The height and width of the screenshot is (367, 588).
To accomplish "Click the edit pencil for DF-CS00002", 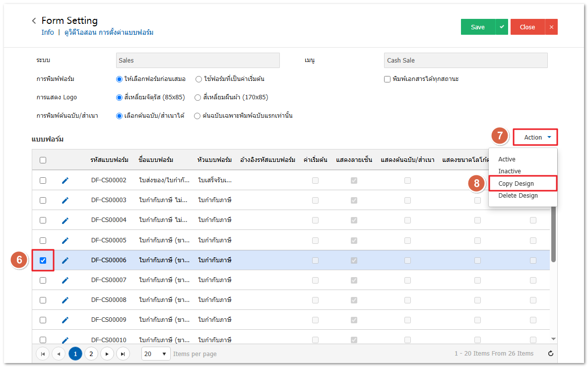I will click(x=65, y=180).
